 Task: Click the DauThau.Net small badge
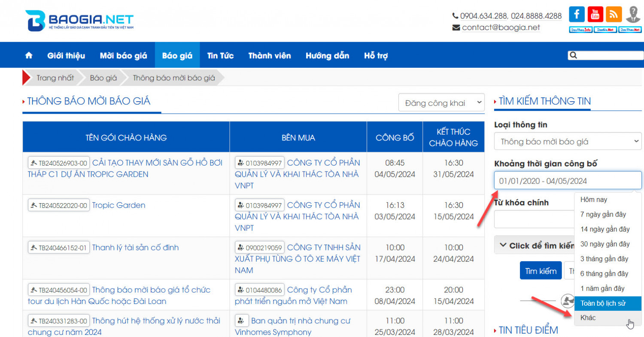click(630, 30)
